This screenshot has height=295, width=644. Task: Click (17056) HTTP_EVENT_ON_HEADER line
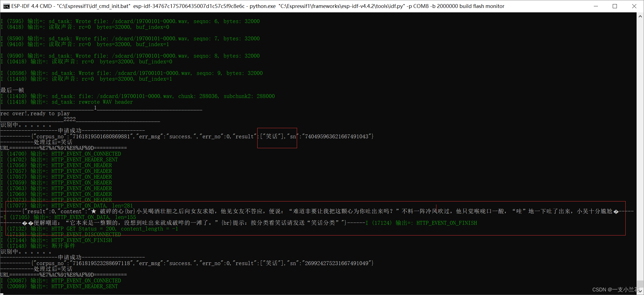point(56,165)
